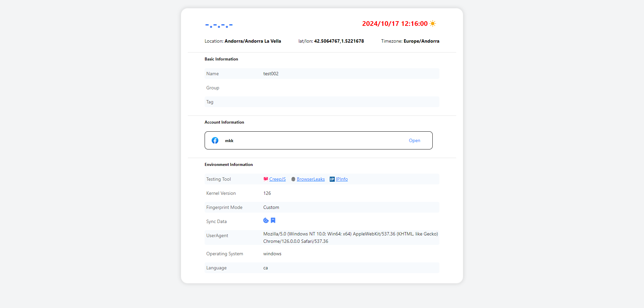
Task: Click the blue dash-dot logo
Action: (219, 25)
